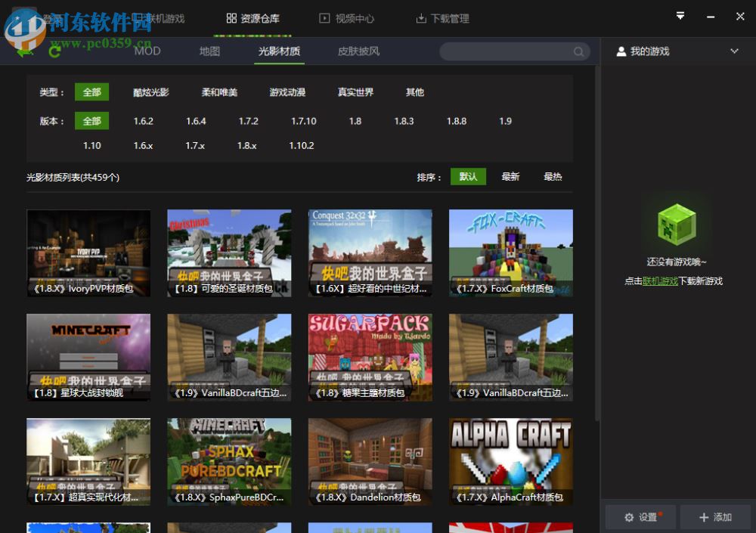Open the 超好看的中世纪材质 thumbnail
Screen dimensions: 756x533
(x=370, y=253)
